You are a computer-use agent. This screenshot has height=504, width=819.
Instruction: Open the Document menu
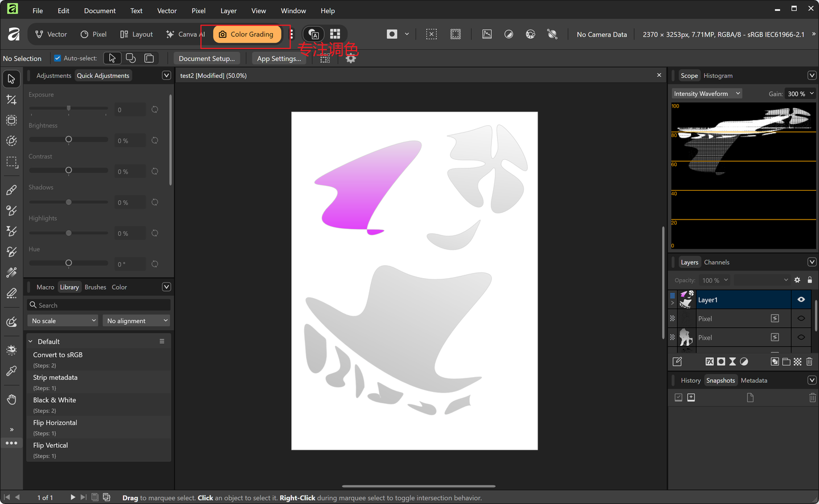point(100,10)
